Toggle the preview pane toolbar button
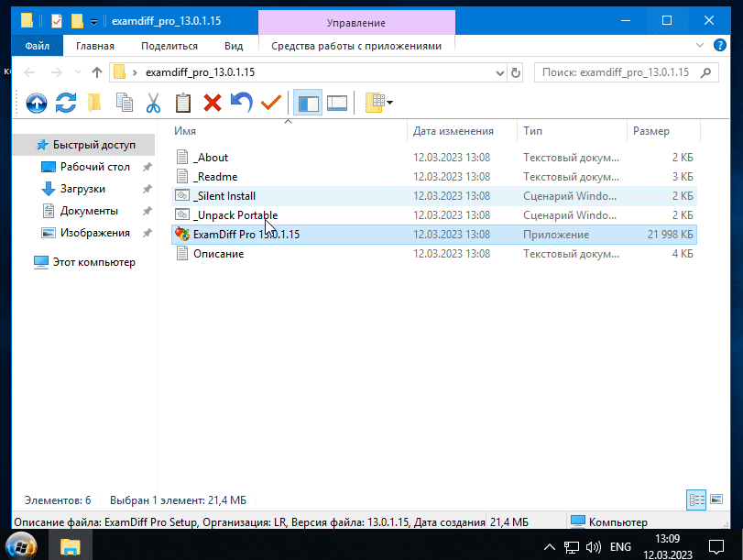Viewport: 743px width, 560px height. point(337,103)
